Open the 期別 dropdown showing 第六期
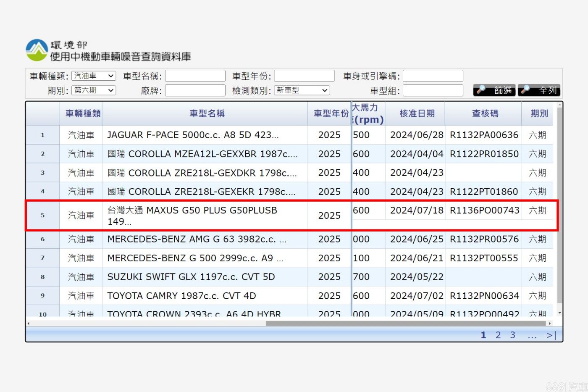 (94, 90)
